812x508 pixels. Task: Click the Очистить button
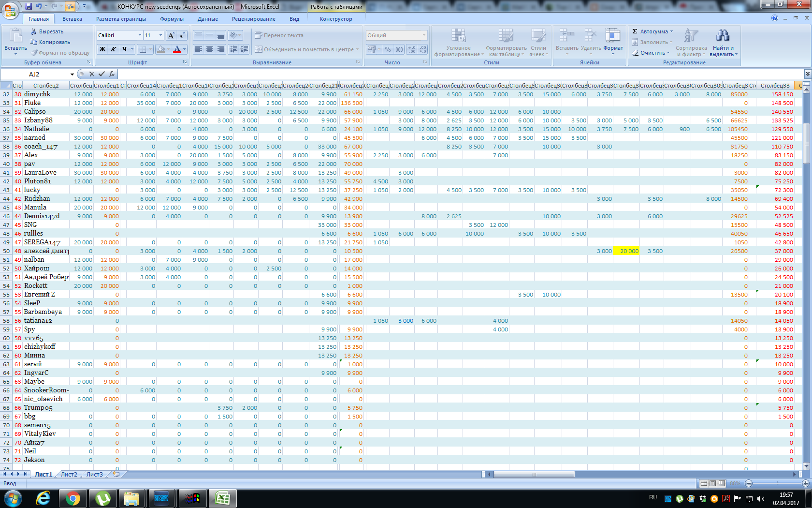652,53
